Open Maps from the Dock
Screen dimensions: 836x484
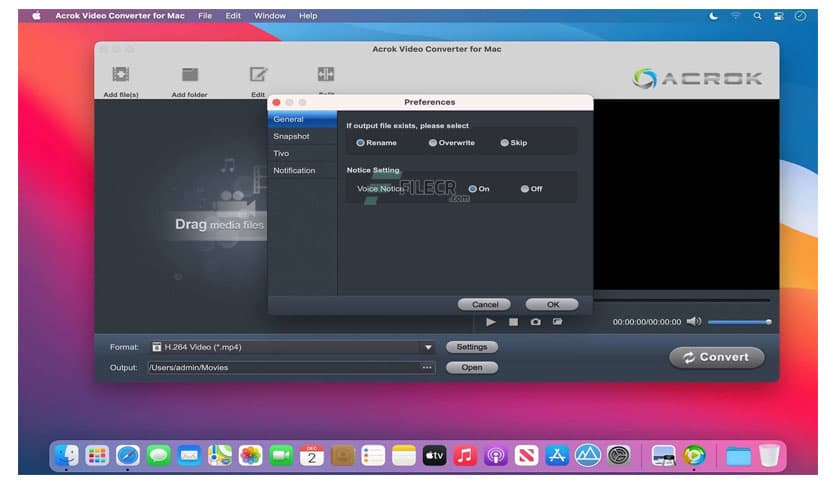(x=220, y=456)
